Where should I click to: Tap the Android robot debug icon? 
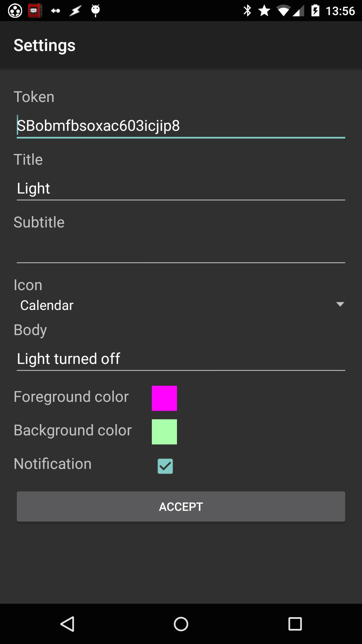tap(96, 10)
